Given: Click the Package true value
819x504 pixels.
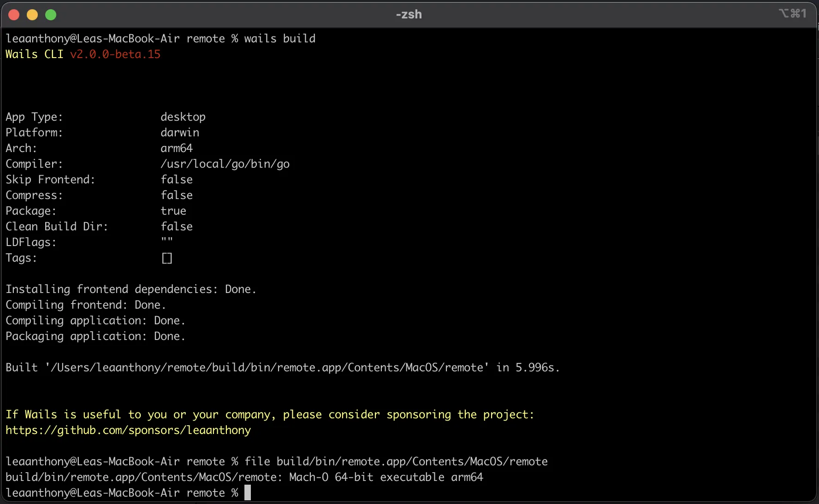Looking at the screenshot, I should tap(173, 211).
